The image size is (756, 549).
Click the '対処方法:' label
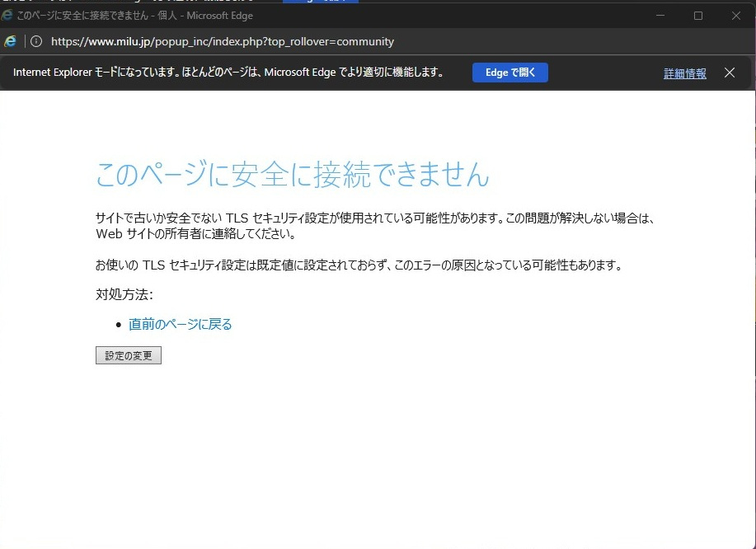[124, 294]
